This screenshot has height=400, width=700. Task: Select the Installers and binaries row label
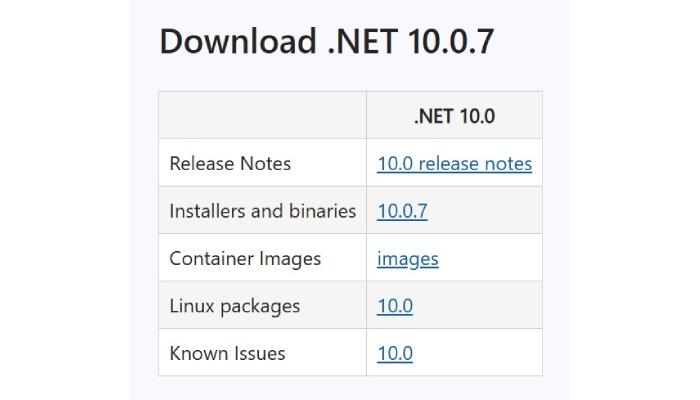(x=262, y=211)
